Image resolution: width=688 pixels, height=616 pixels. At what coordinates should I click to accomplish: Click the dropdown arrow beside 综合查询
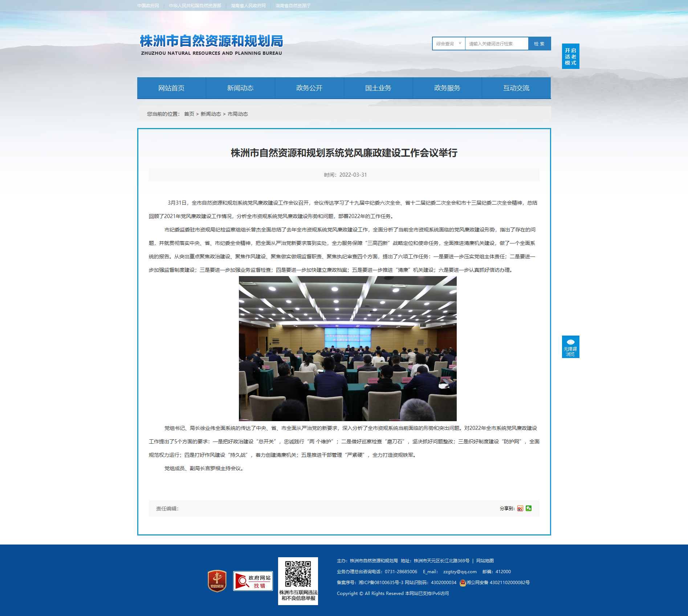coord(460,43)
